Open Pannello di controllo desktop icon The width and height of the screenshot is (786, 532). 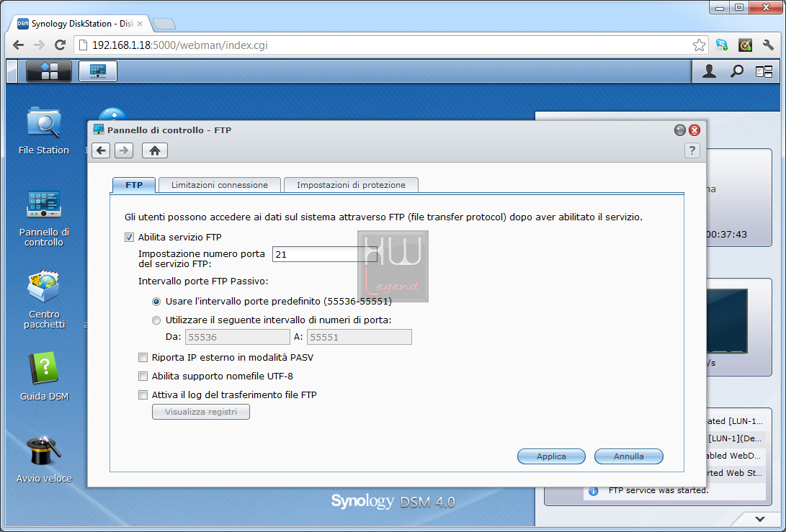[x=44, y=218]
